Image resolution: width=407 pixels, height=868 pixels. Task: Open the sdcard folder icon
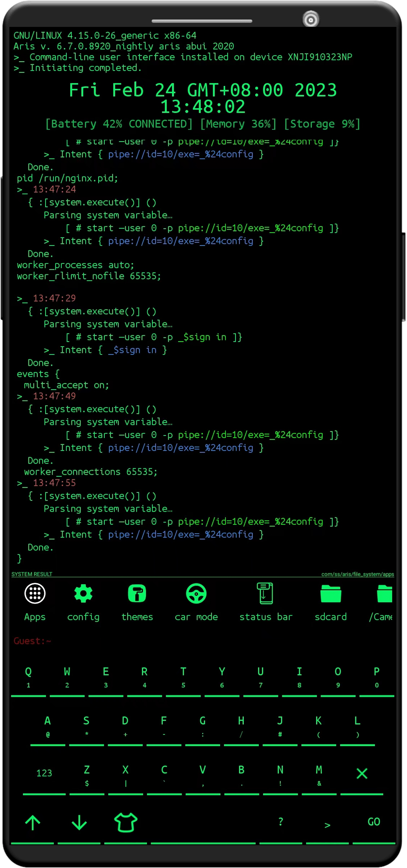coord(330,593)
